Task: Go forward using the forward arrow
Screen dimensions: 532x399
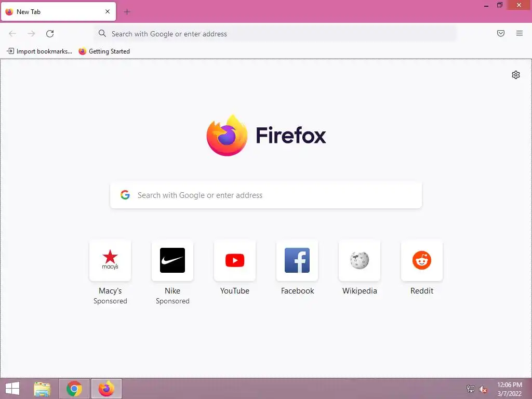Action: pyautogui.click(x=31, y=33)
